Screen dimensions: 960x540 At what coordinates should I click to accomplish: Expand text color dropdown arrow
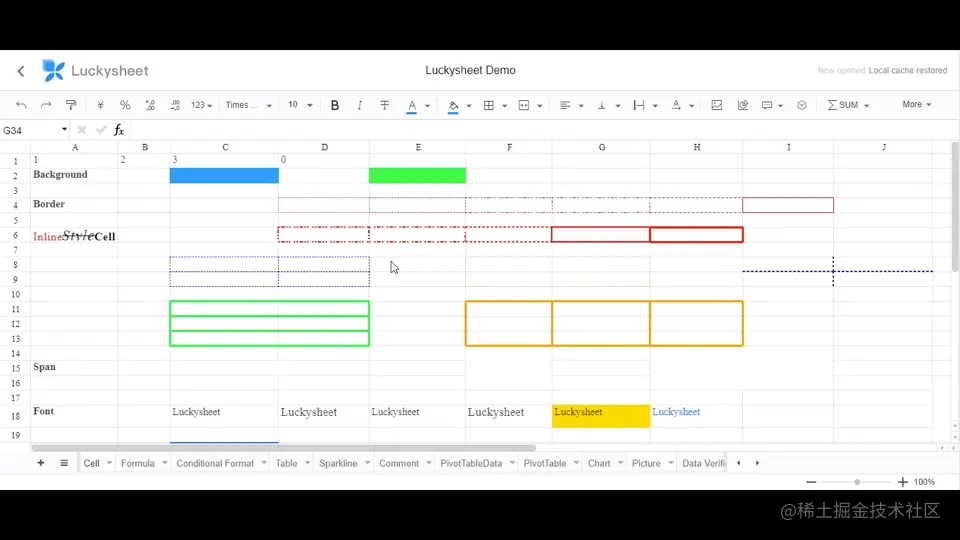(x=427, y=106)
